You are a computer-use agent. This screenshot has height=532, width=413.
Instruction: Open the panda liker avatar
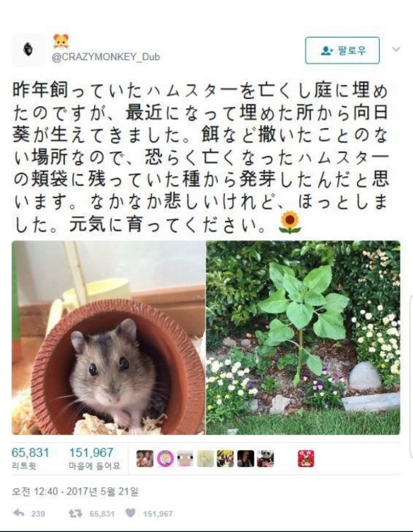coord(265,458)
